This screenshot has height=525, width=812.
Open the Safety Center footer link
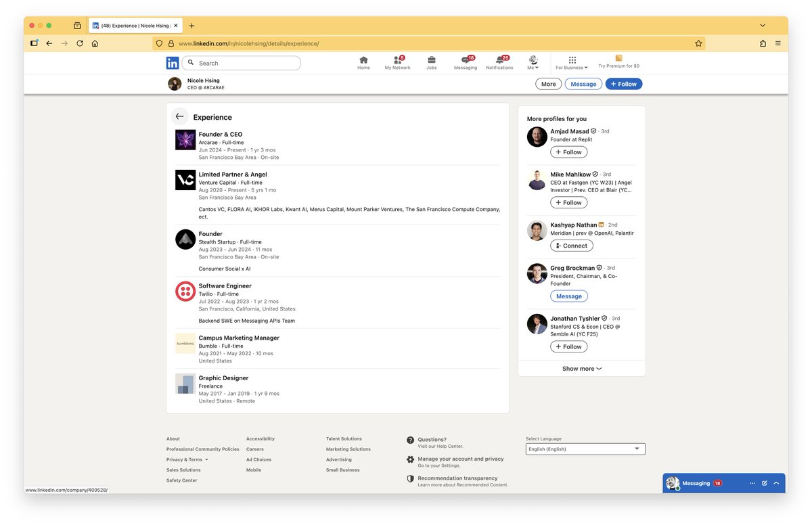pyautogui.click(x=182, y=480)
